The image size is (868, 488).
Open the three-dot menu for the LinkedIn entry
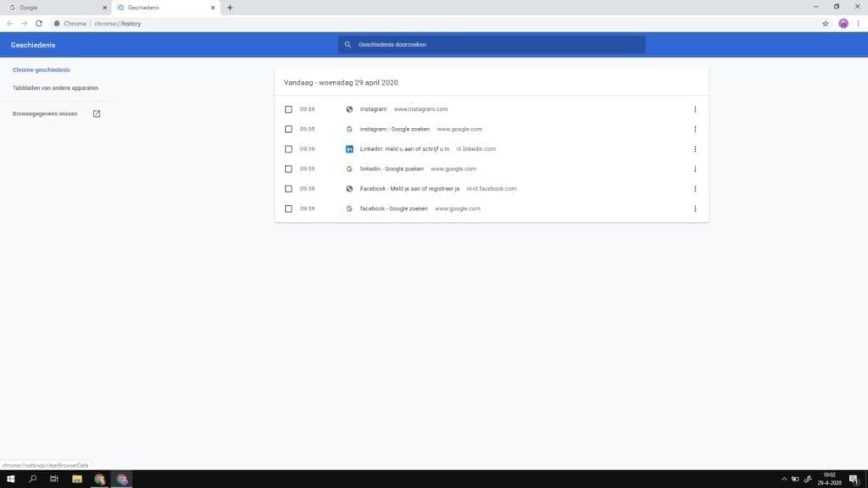[695, 149]
